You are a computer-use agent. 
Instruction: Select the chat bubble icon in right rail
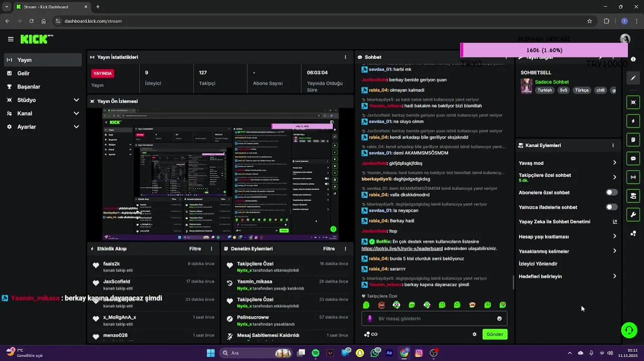coord(633,158)
